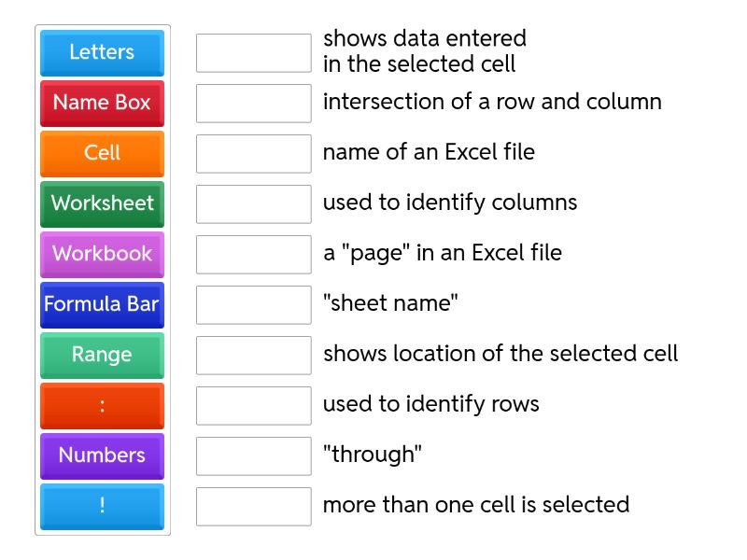The width and height of the screenshot is (747, 560).
Task: Select the Letters tile
Action: coord(102,52)
